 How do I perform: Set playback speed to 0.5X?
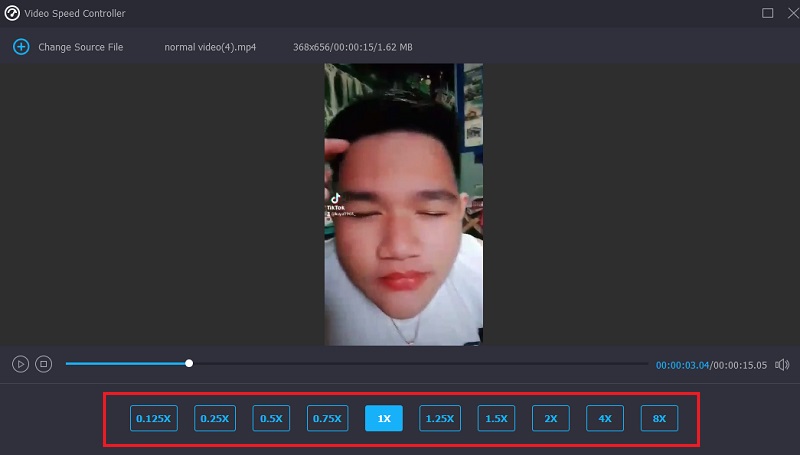(271, 419)
